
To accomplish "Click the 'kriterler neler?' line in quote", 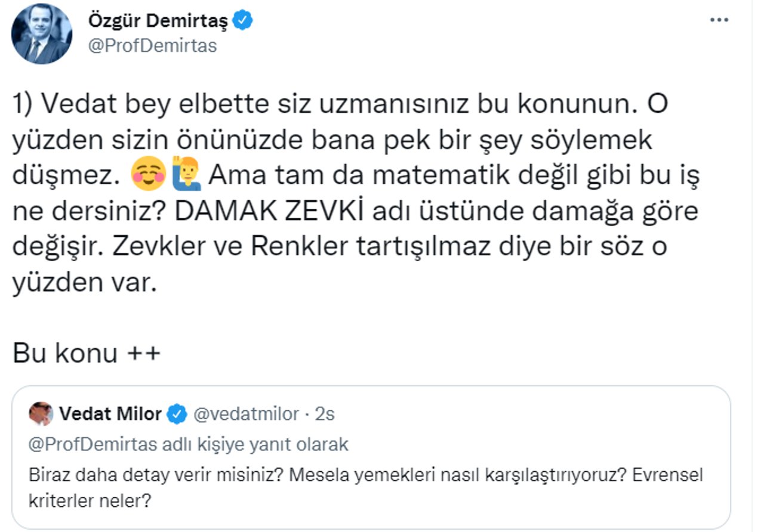I will [x=88, y=500].
